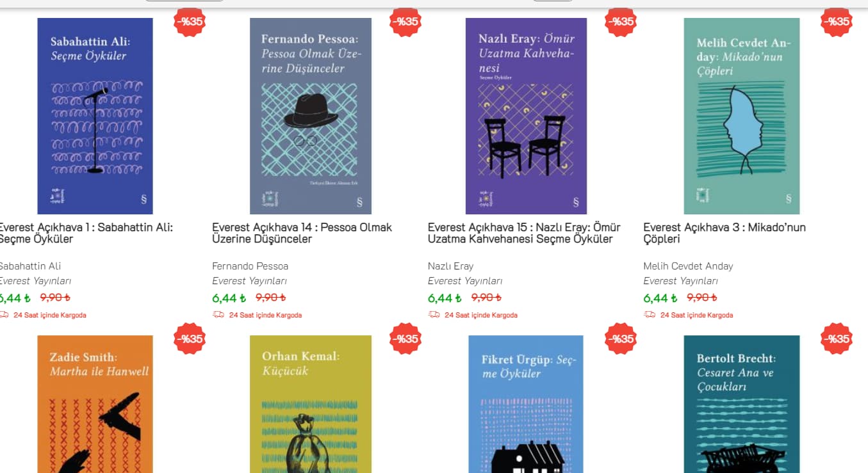
Task: Open the Orhan Kemal Küçücük cover
Action: (x=311, y=404)
